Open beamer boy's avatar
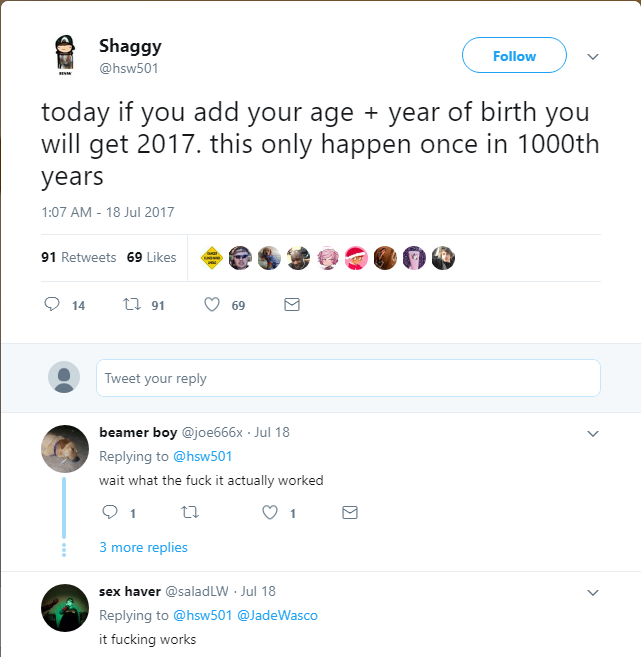This screenshot has height=657, width=641. click(x=65, y=446)
